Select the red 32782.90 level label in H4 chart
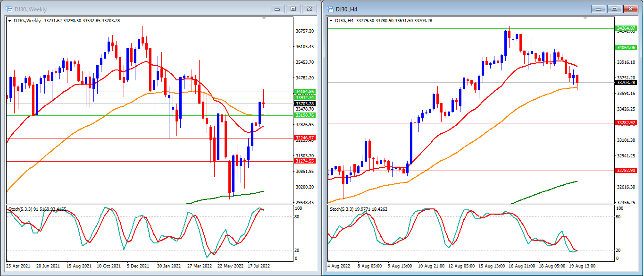The width and height of the screenshot is (644, 276). coord(627,171)
